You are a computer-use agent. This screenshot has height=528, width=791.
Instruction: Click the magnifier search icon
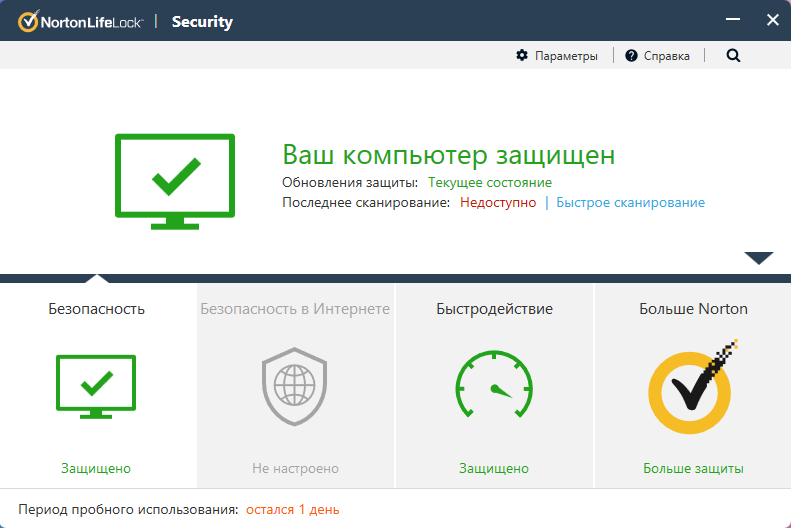tap(733, 56)
